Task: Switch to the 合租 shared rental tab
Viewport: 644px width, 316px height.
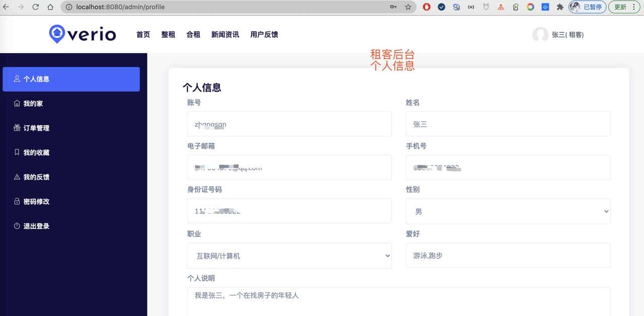Action: pyautogui.click(x=193, y=34)
